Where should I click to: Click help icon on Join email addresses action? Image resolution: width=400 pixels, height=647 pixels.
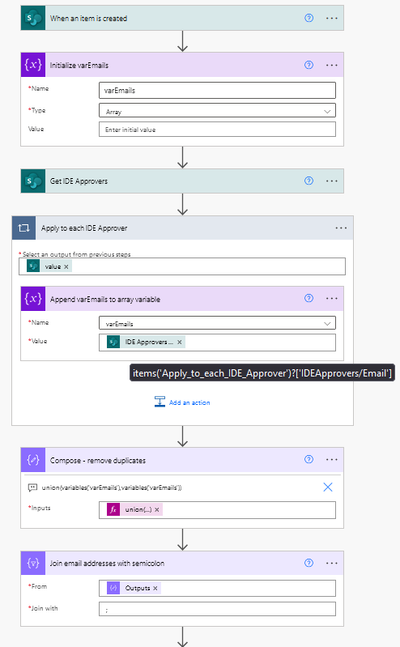pos(309,563)
